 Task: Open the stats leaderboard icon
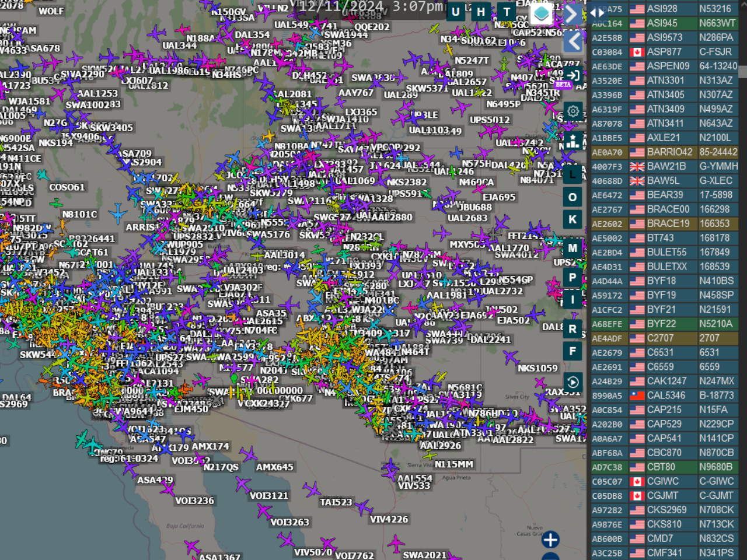[573, 141]
